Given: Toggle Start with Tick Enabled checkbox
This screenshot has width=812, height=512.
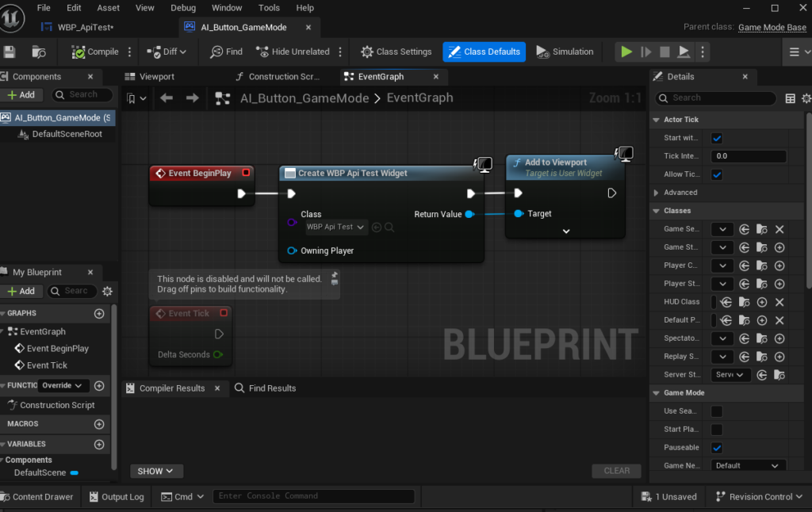Looking at the screenshot, I should (x=717, y=138).
